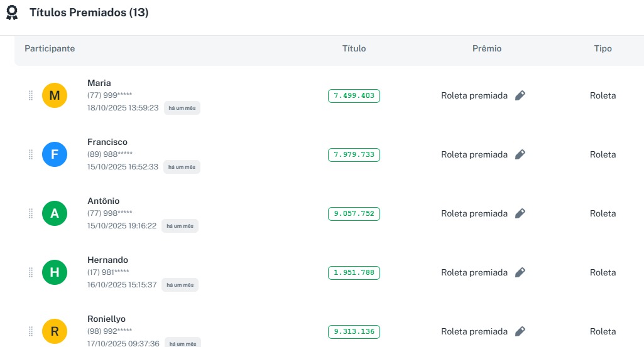
Task: Click the Prêmio column header
Action: click(487, 48)
